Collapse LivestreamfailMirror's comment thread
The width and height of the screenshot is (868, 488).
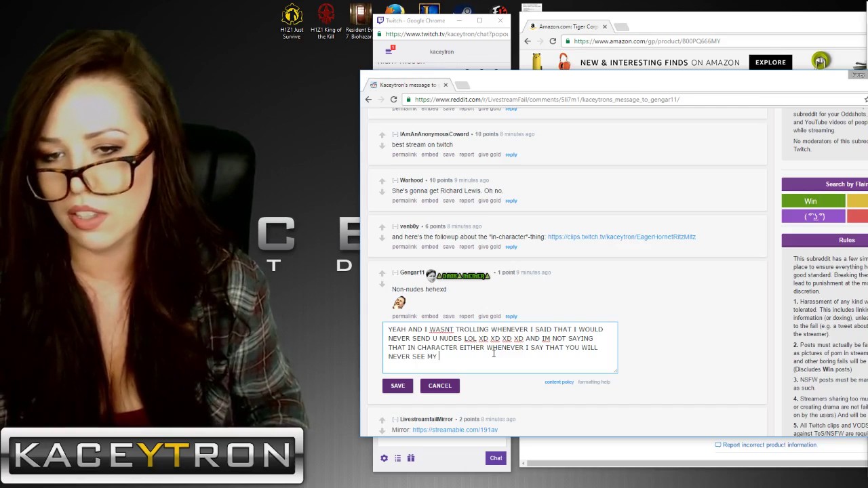[395, 420]
